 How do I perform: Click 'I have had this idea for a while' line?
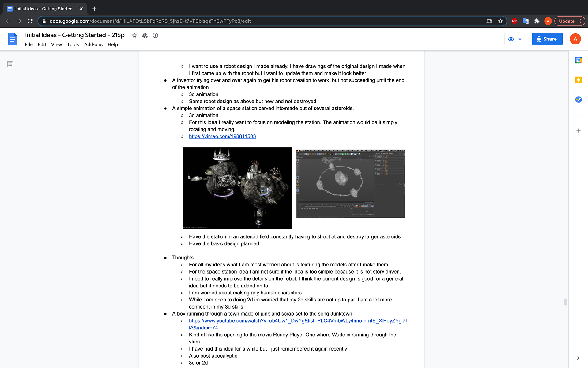(x=268, y=349)
